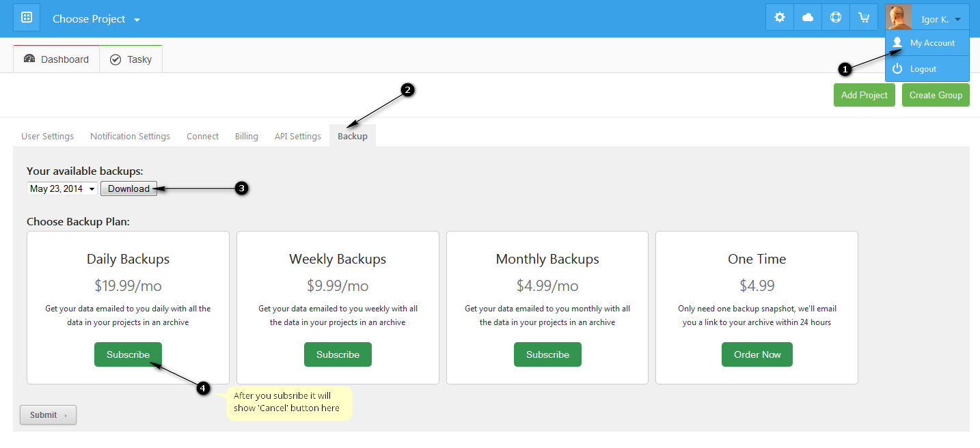Click the One Time plan heading
This screenshot has height=448, width=980.
pos(757,259)
